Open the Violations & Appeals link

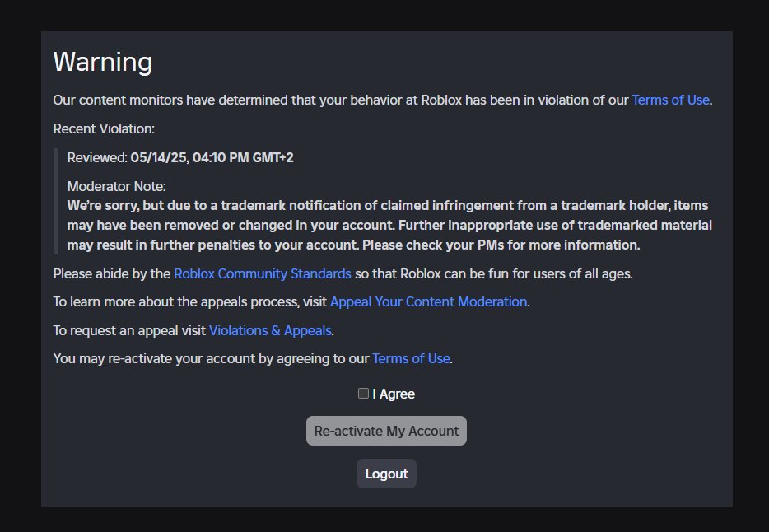coord(270,330)
